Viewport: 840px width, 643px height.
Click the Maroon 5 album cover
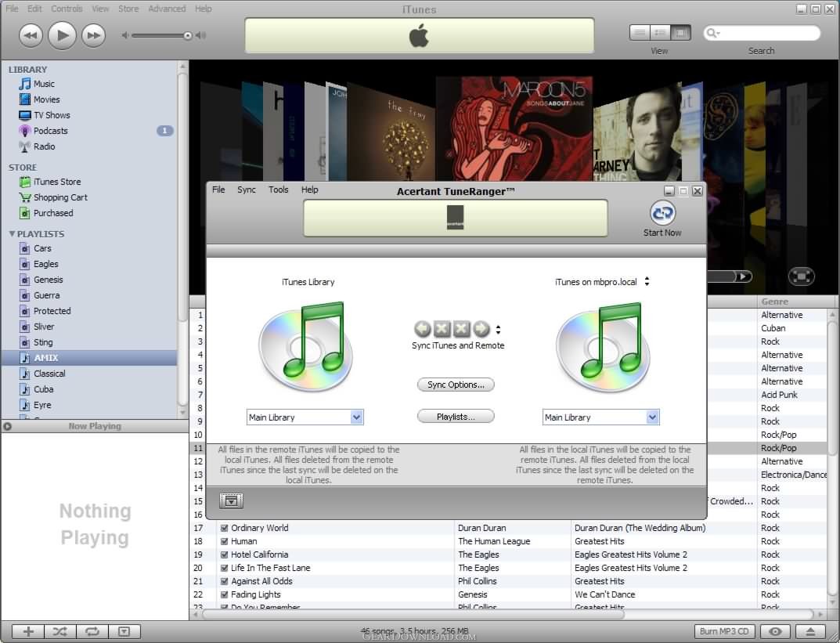point(514,128)
